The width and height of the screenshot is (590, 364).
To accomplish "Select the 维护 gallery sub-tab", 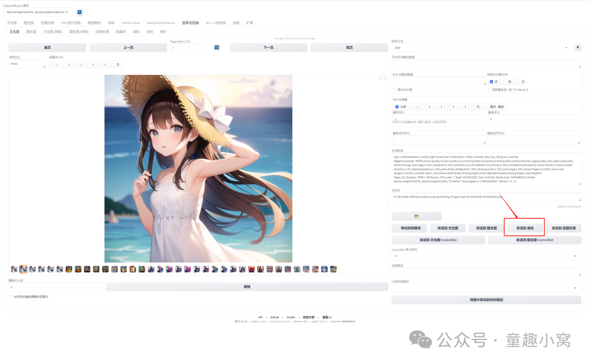I will click(163, 32).
